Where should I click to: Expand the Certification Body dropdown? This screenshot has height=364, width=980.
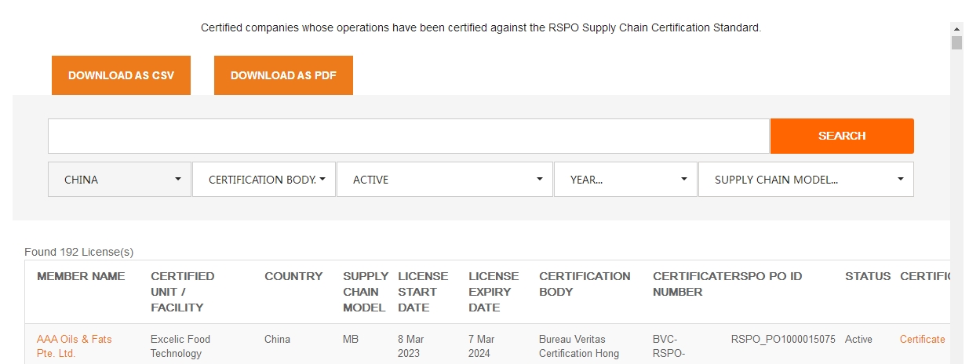264,180
